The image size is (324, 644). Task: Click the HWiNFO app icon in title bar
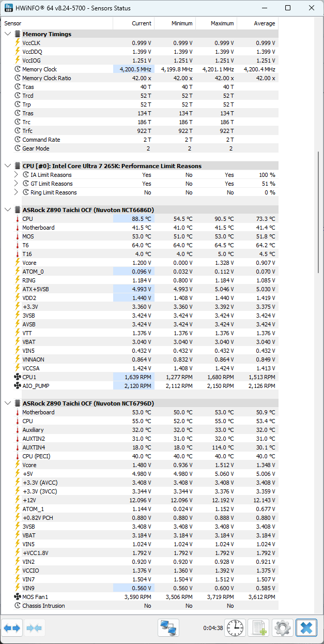point(9,8)
